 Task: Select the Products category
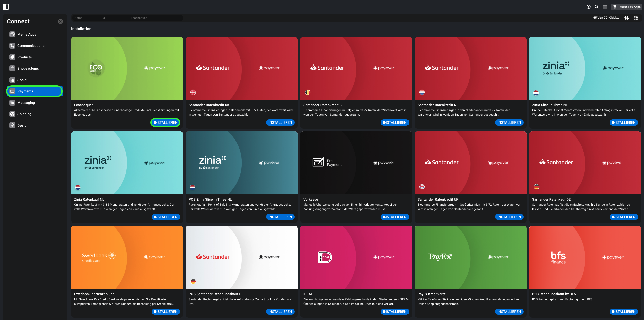pos(35,57)
